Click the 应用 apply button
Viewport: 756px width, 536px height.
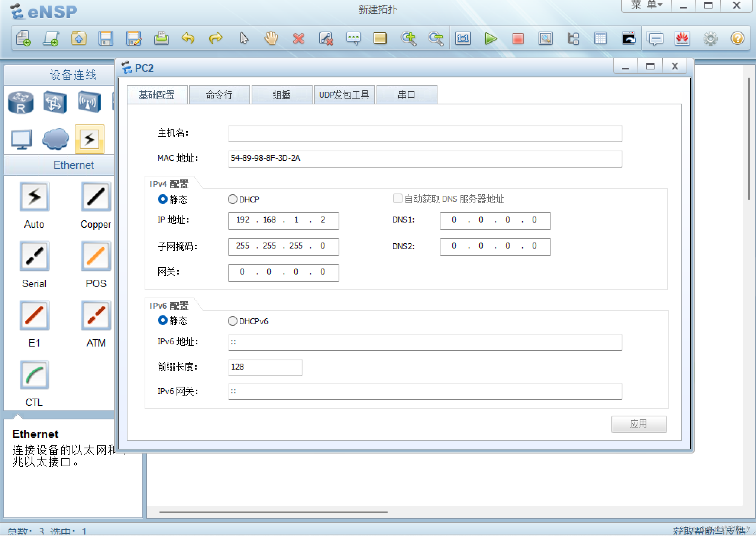[x=639, y=424]
